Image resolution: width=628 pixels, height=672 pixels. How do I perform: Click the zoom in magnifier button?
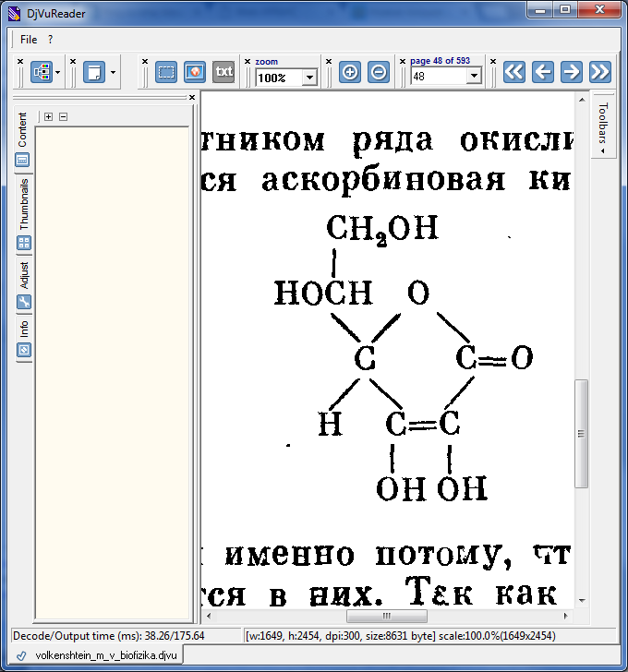point(350,72)
